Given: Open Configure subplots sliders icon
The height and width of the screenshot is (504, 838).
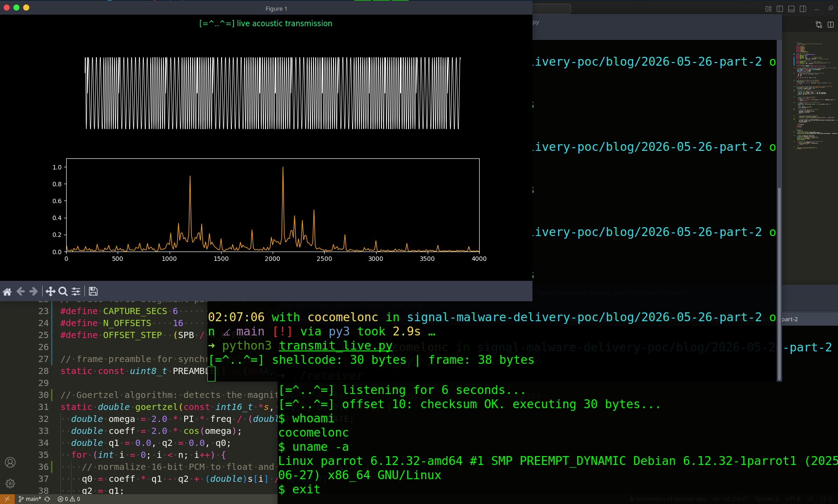Looking at the screenshot, I should [76, 291].
